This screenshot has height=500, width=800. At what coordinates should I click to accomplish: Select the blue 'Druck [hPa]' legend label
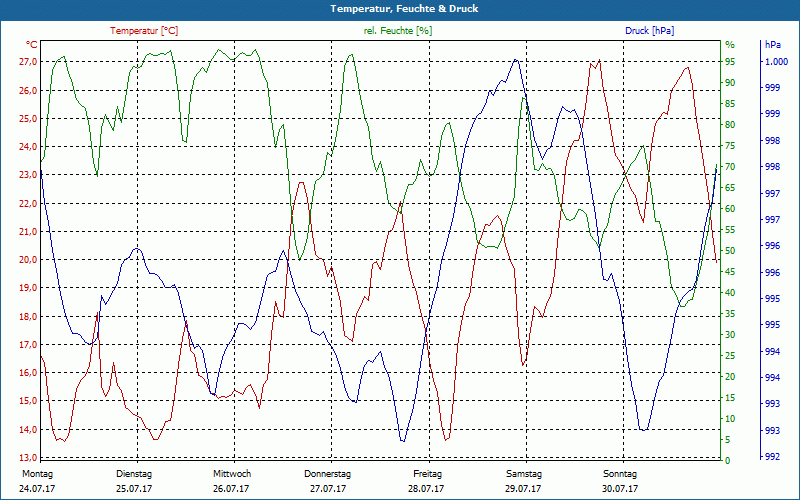click(649, 31)
